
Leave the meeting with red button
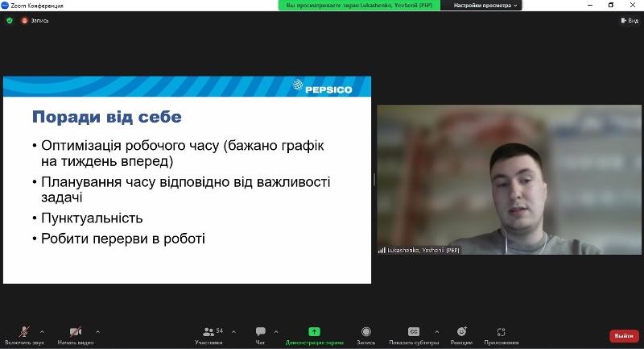coord(624,336)
